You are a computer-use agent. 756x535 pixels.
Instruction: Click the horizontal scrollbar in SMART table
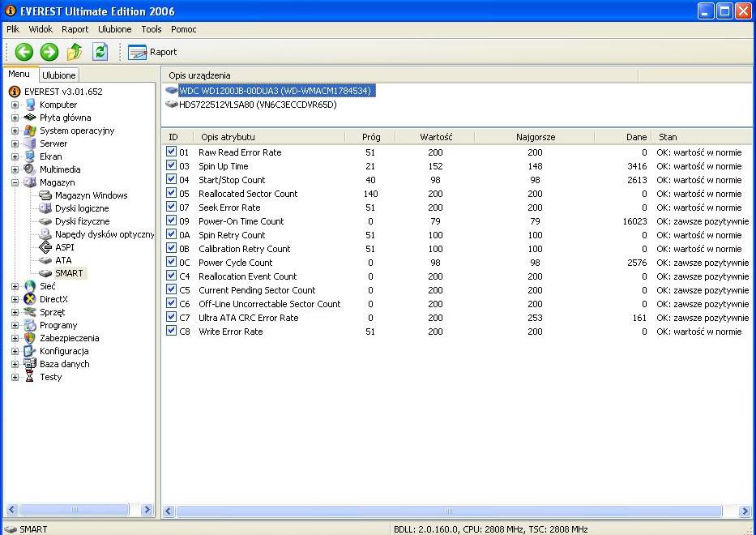(448, 511)
